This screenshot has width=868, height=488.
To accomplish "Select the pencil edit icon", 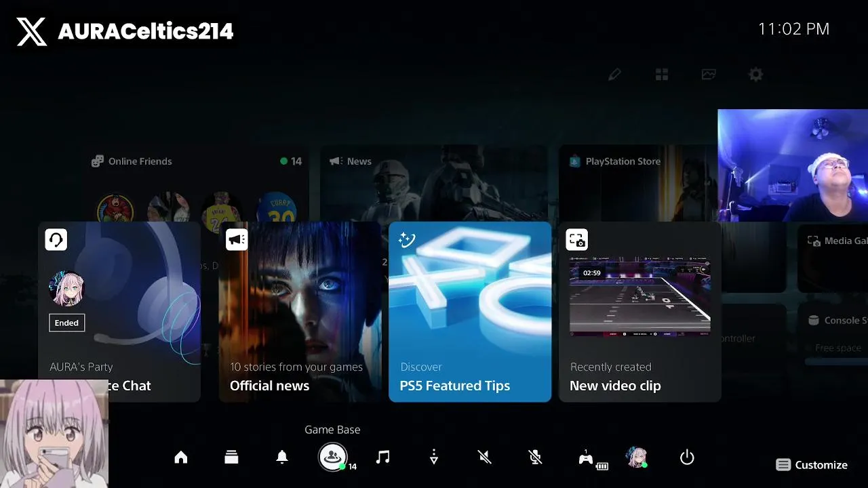I will point(614,75).
